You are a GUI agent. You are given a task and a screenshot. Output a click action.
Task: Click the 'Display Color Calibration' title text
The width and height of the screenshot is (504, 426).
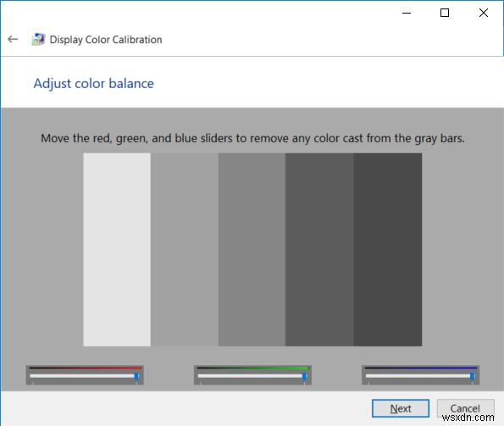pos(106,40)
